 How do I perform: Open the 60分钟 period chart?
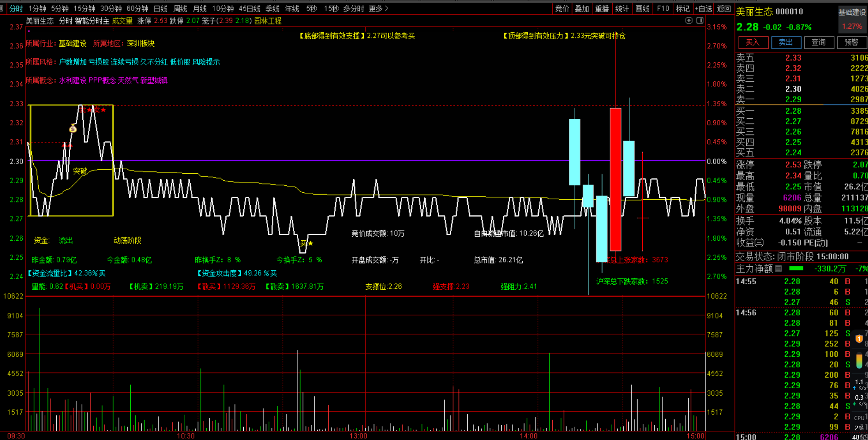click(138, 8)
